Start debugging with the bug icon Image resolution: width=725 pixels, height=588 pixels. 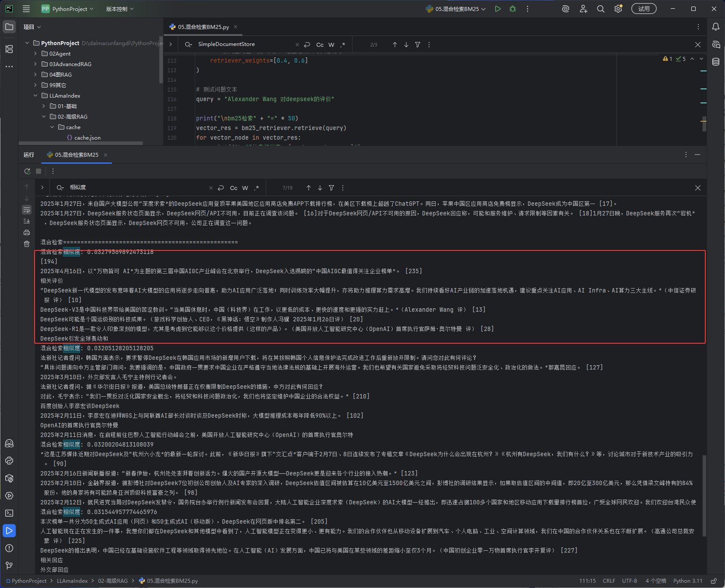[x=513, y=9]
